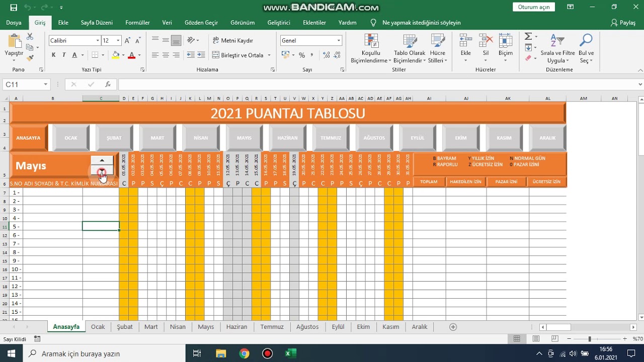This screenshot has width=644, height=362.
Task: Open Sırala ve Filtre Uygula
Action: (557, 49)
